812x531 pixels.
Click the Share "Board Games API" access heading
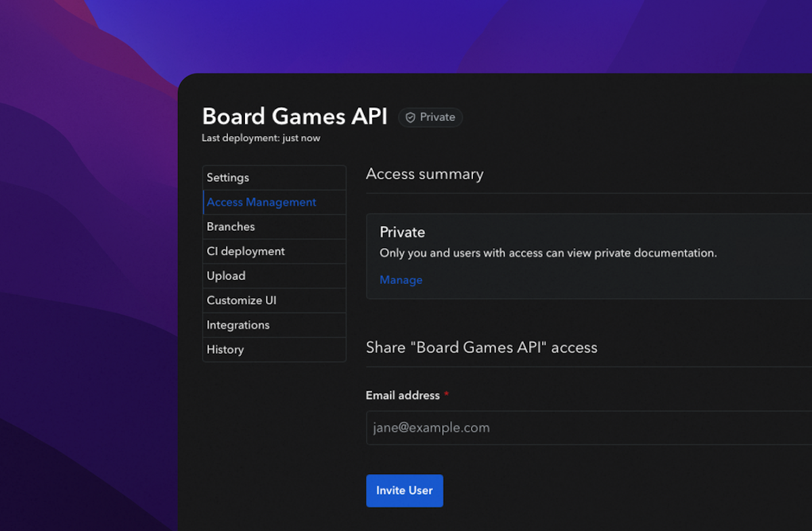coord(481,347)
